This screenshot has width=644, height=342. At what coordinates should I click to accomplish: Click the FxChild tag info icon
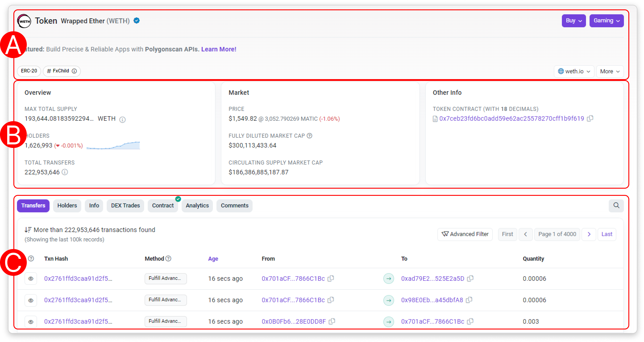click(x=74, y=71)
